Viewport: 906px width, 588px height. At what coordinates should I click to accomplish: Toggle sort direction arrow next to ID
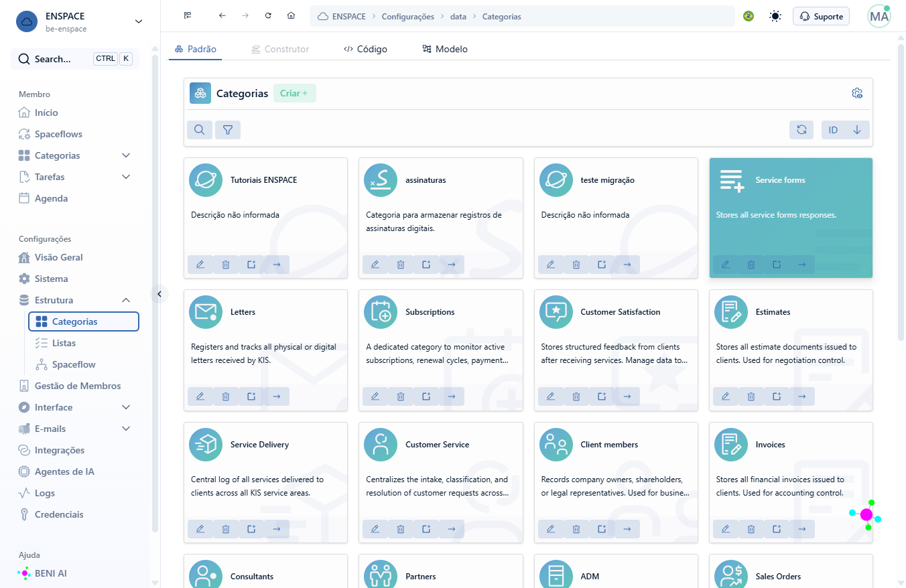(x=857, y=130)
